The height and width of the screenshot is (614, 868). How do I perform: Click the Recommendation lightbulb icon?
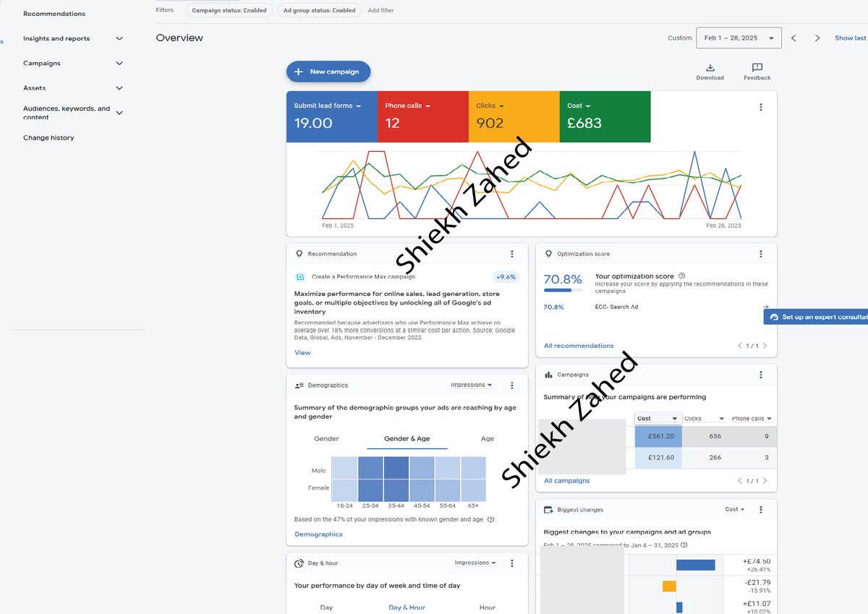click(299, 254)
